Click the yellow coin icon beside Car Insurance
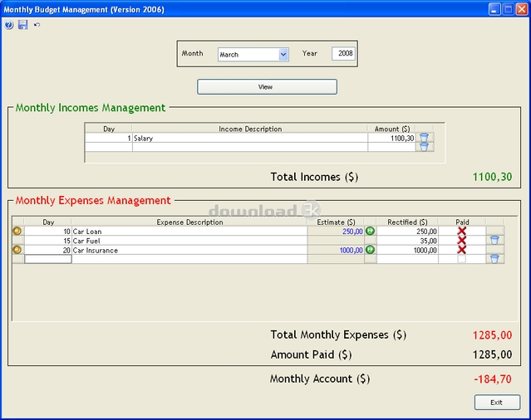Viewport: 531px width, 420px height. pyautogui.click(x=17, y=250)
